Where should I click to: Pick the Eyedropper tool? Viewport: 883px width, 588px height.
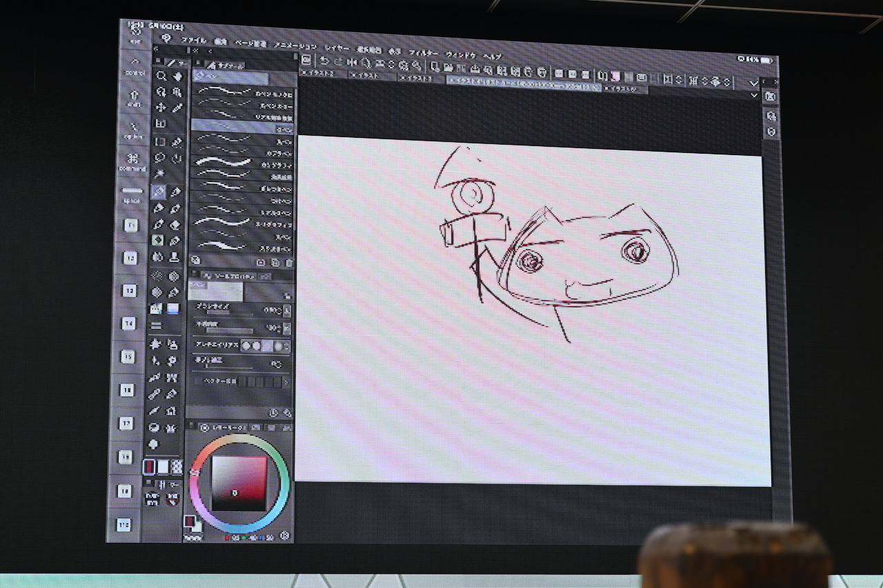click(x=177, y=108)
